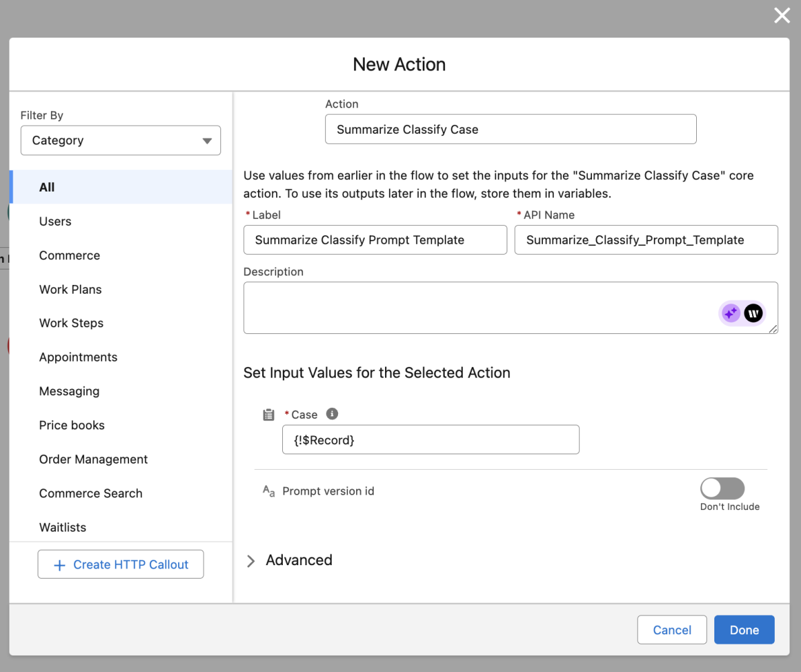Select the Users category in the sidebar
Screen dimensions: 801x672
[54, 221]
